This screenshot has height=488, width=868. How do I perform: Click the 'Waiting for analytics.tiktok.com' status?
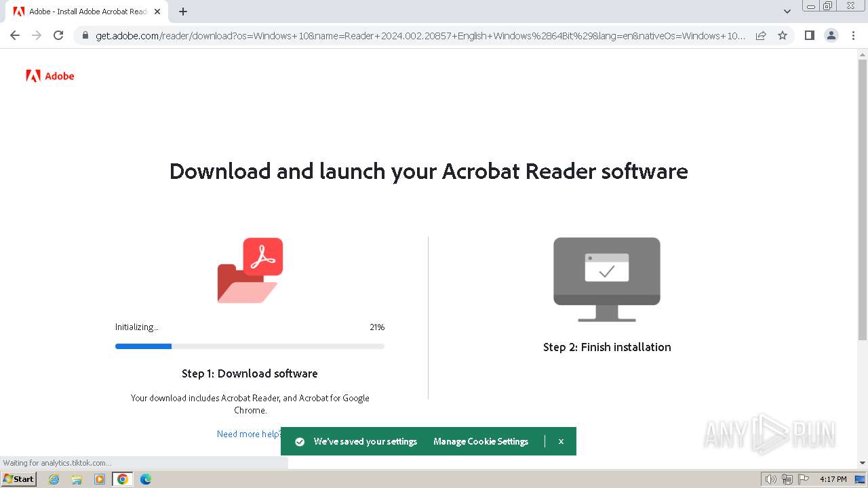(x=57, y=463)
